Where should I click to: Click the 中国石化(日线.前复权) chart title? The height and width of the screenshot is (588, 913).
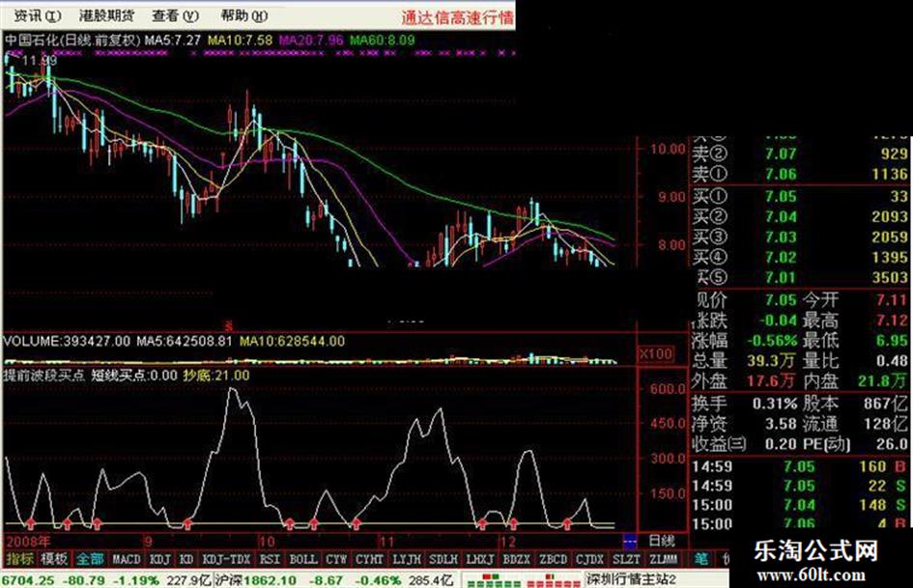(x=72, y=41)
